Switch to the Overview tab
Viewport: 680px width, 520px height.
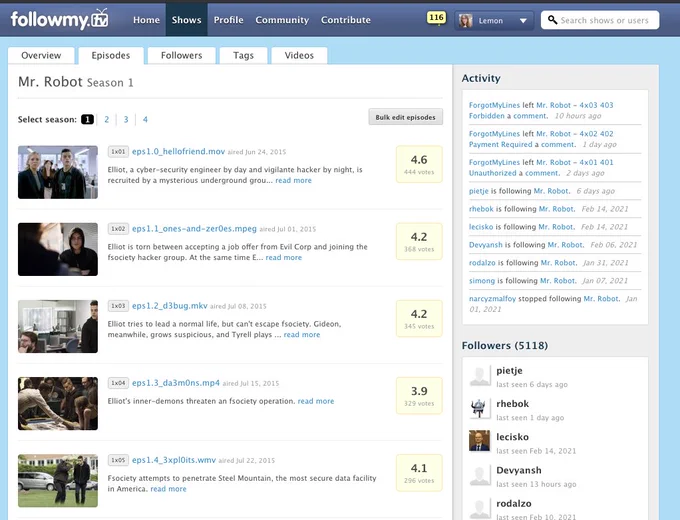click(41, 56)
